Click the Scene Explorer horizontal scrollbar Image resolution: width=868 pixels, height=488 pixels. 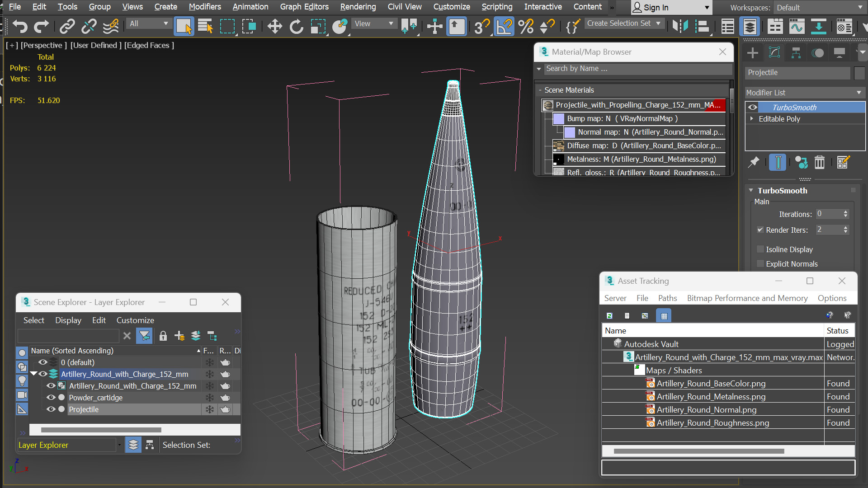pos(101,430)
